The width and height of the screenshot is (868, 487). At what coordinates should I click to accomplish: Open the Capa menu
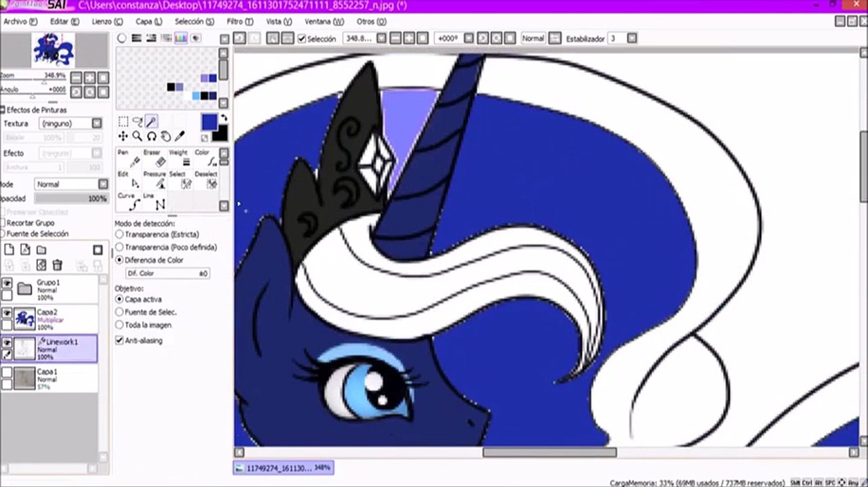(x=148, y=22)
